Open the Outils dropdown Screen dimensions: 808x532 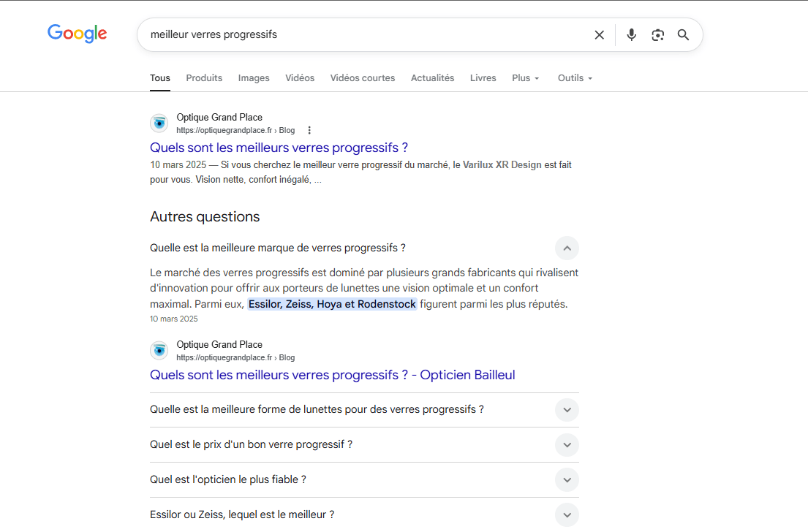(x=575, y=77)
